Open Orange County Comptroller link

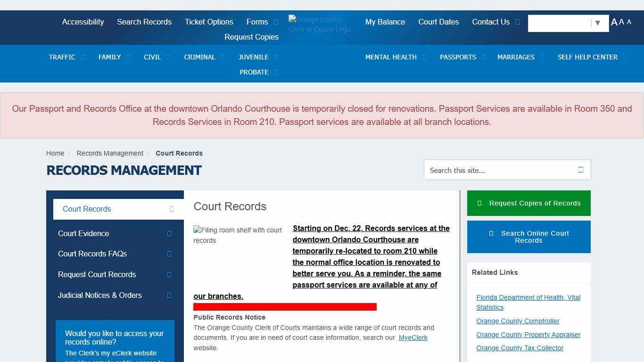(518, 321)
